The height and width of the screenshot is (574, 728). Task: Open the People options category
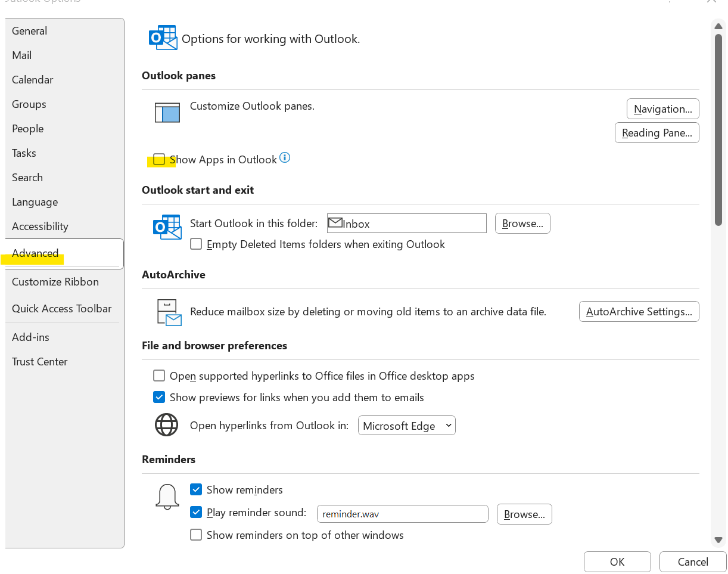[64, 128]
